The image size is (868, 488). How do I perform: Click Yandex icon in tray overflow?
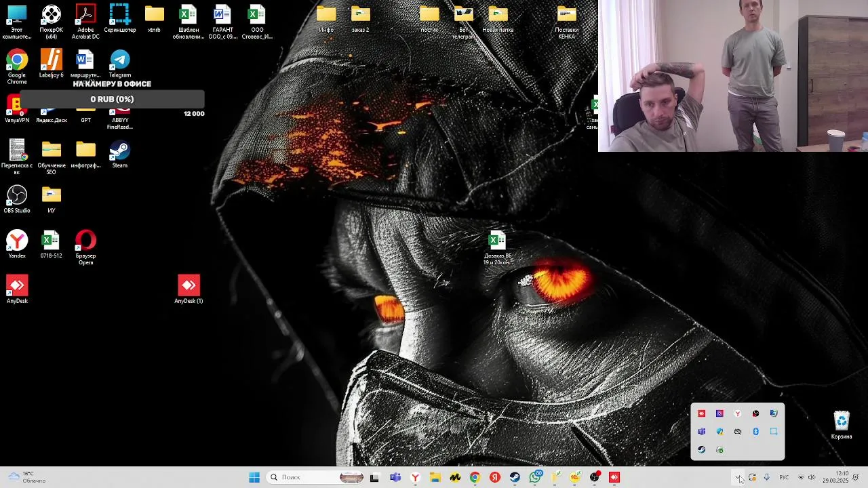point(738,413)
